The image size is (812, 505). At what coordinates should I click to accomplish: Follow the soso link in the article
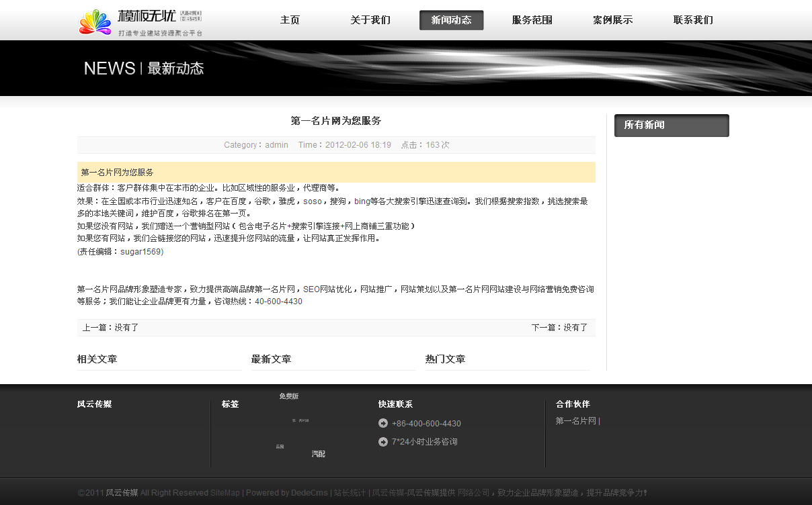(313, 201)
